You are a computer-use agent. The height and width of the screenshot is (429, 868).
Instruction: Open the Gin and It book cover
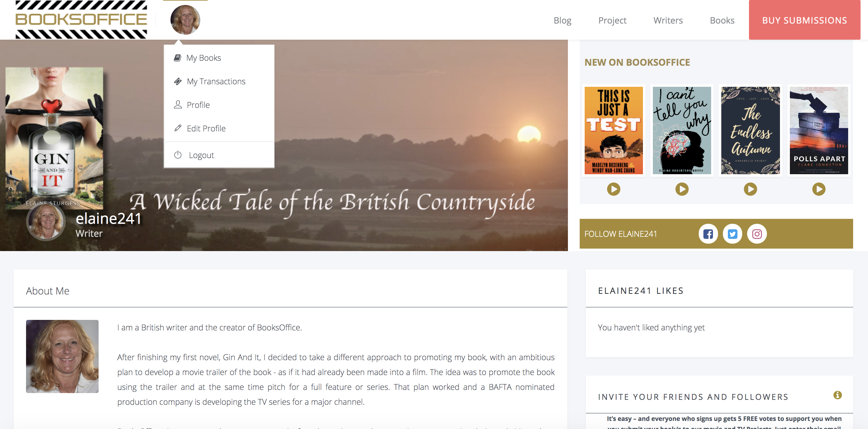(54, 138)
